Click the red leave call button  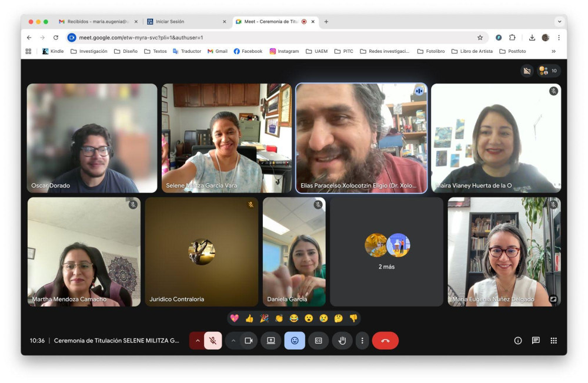(x=385, y=341)
